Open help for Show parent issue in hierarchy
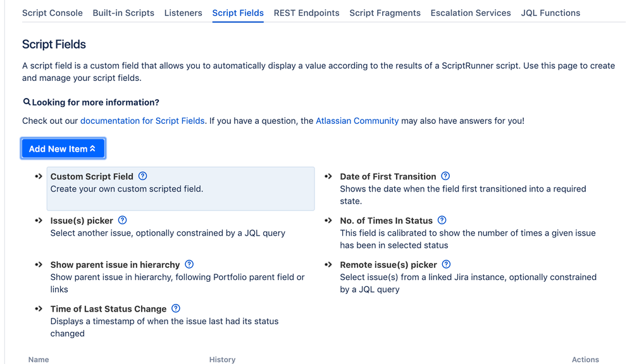632x364 pixels. tap(189, 265)
